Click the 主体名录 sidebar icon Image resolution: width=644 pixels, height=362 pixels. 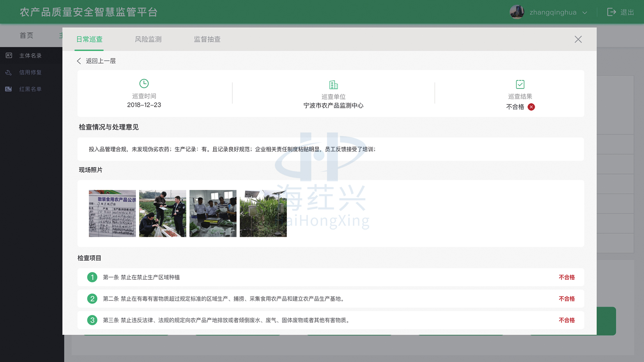coord(9,56)
